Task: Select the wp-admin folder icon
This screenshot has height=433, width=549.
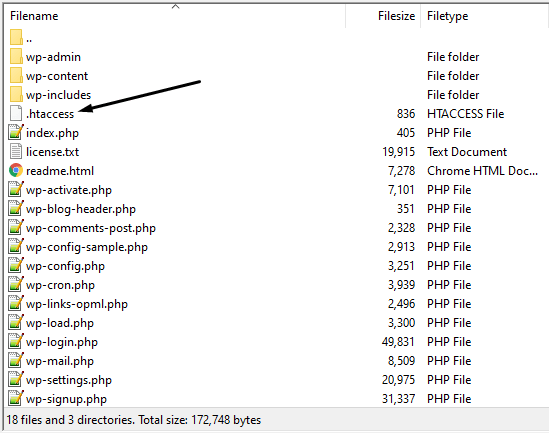Action: coord(16,56)
